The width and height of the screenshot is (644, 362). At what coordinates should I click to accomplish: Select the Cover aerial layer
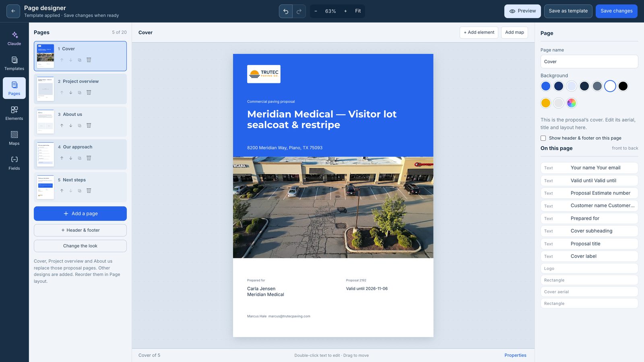pyautogui.click(x=589, y=292)
